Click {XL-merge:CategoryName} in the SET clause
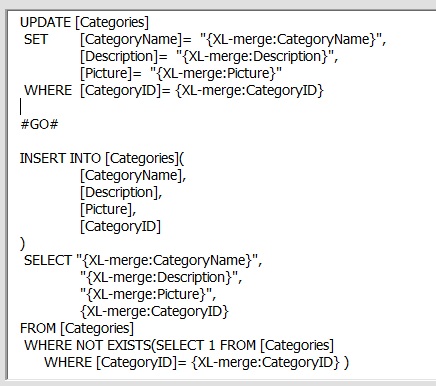 pos(291,39)
